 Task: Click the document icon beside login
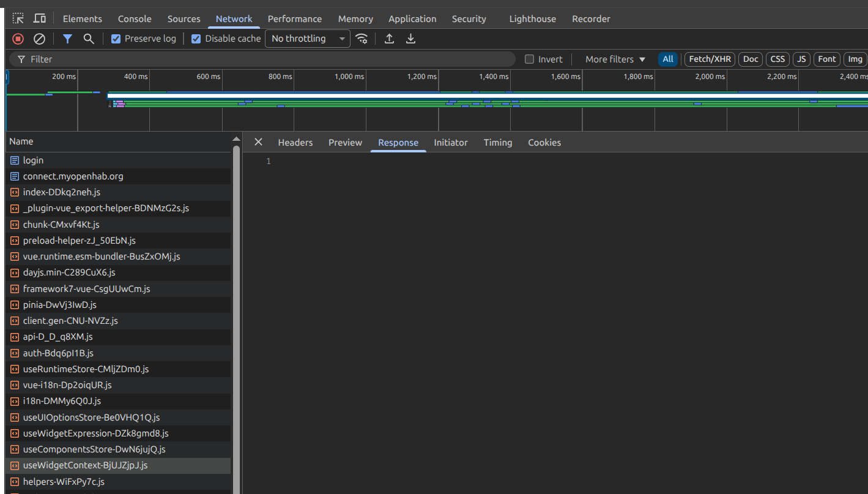click(15, 160)
